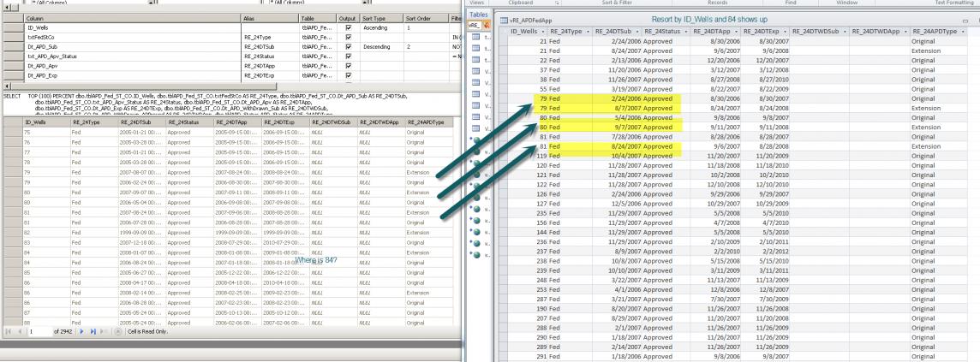980x362 pixels.
Task: Click the Sort Type header in criteria grid
Action: click(381, 19)
